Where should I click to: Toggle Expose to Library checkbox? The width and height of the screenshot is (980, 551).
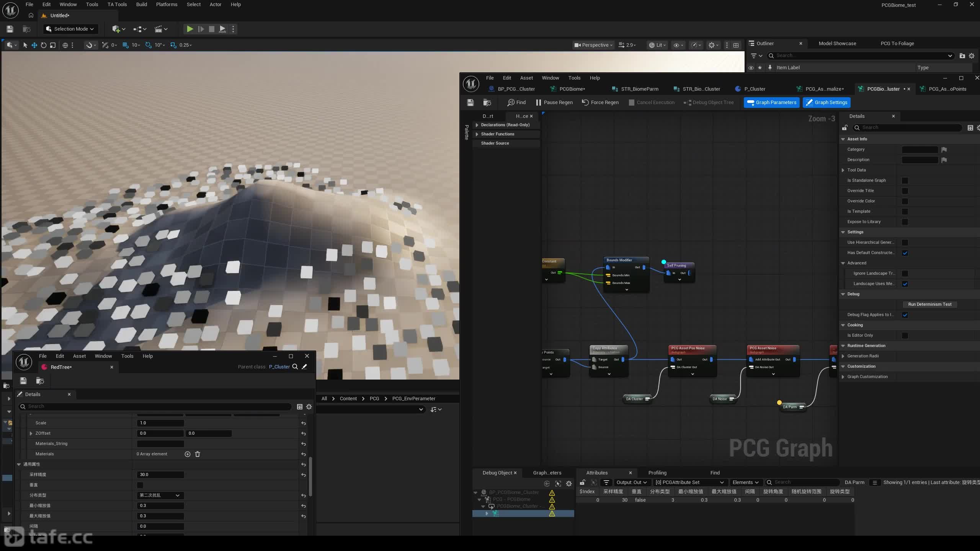pyautogui.click(x=905, y=222)
